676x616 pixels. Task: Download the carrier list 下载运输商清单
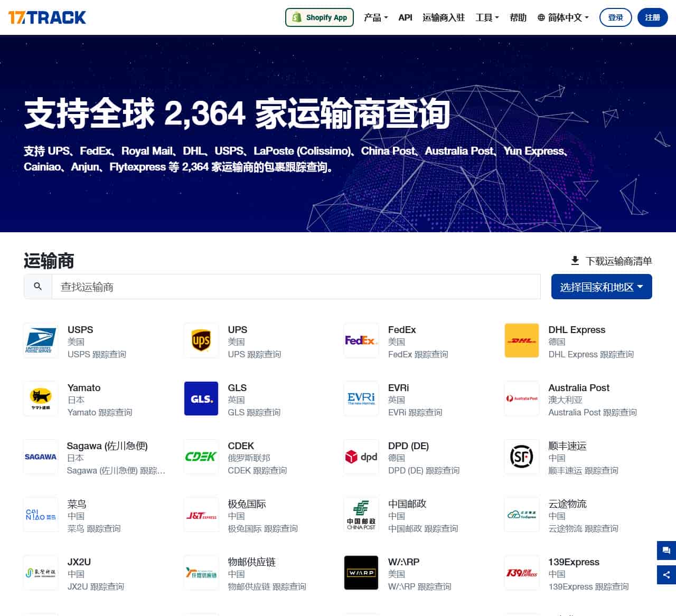pos(612,261)
